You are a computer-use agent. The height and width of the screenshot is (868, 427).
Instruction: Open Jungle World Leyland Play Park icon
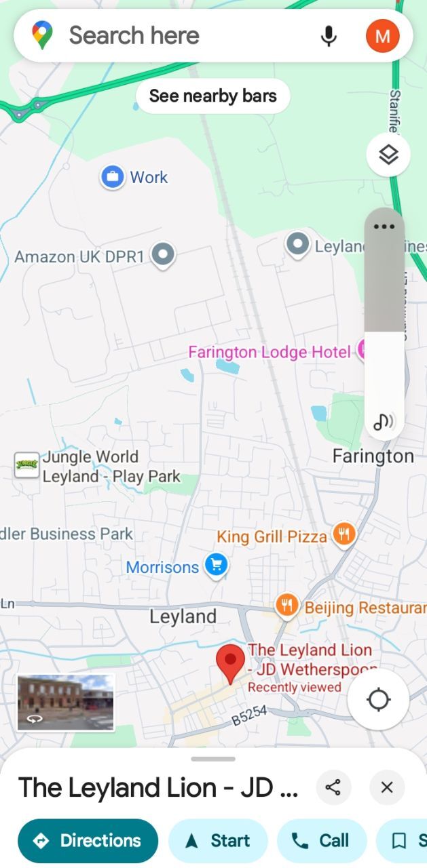click(x=26, y=465)
